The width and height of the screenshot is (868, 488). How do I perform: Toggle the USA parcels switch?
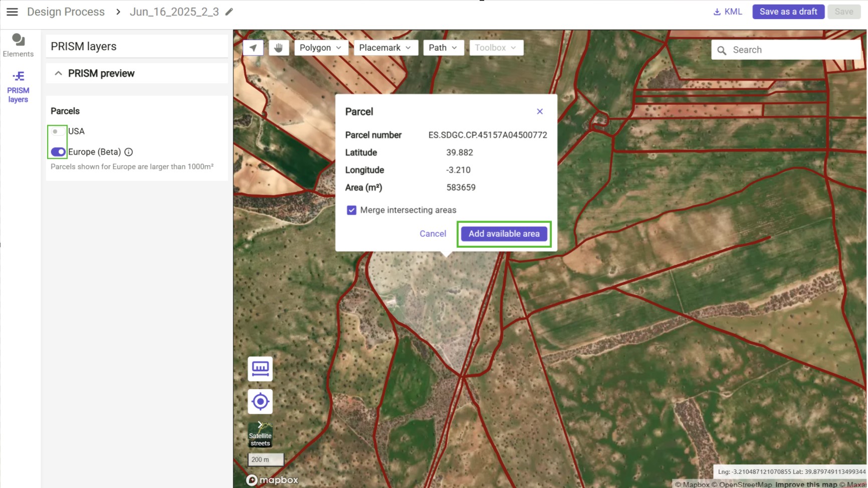tap(58, 131)
